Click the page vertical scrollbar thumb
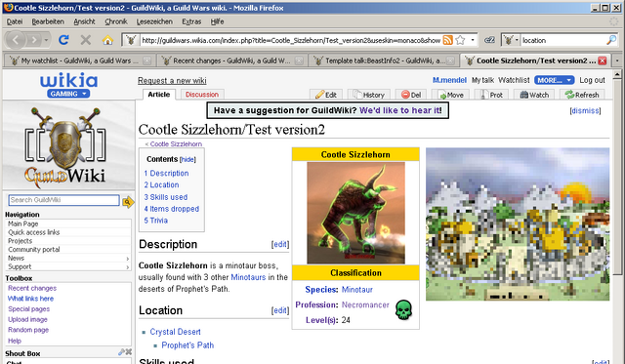 [616, 177]
